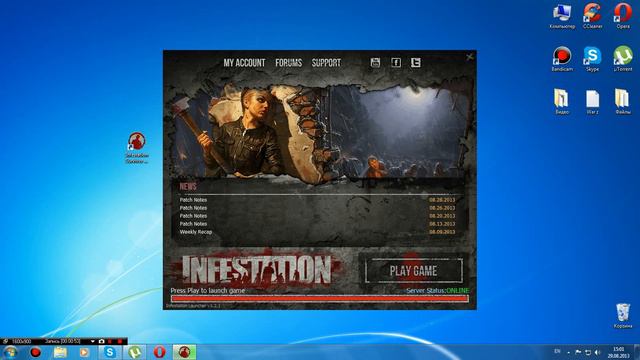Click the target icon in the recording bar
Image resolution: width=640 pixels, height=360 pixels.
click(x=5, y=341)
